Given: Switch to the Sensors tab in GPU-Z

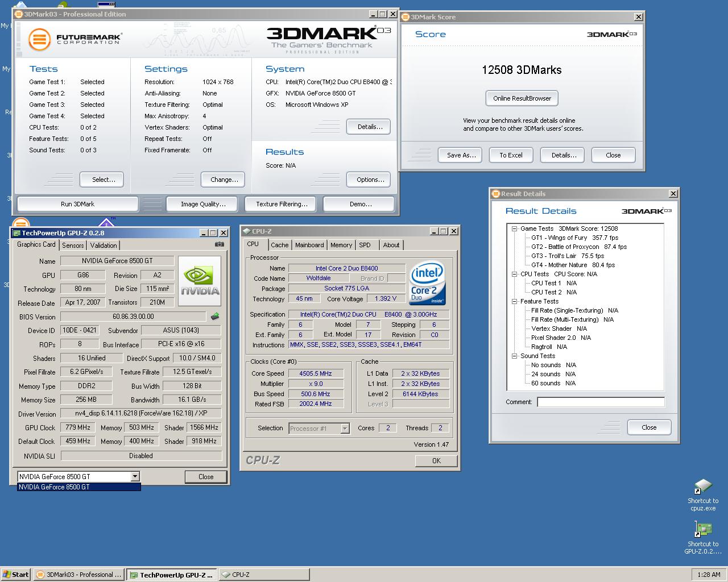Looking at the screenshot, I should [x=73, y=246].
